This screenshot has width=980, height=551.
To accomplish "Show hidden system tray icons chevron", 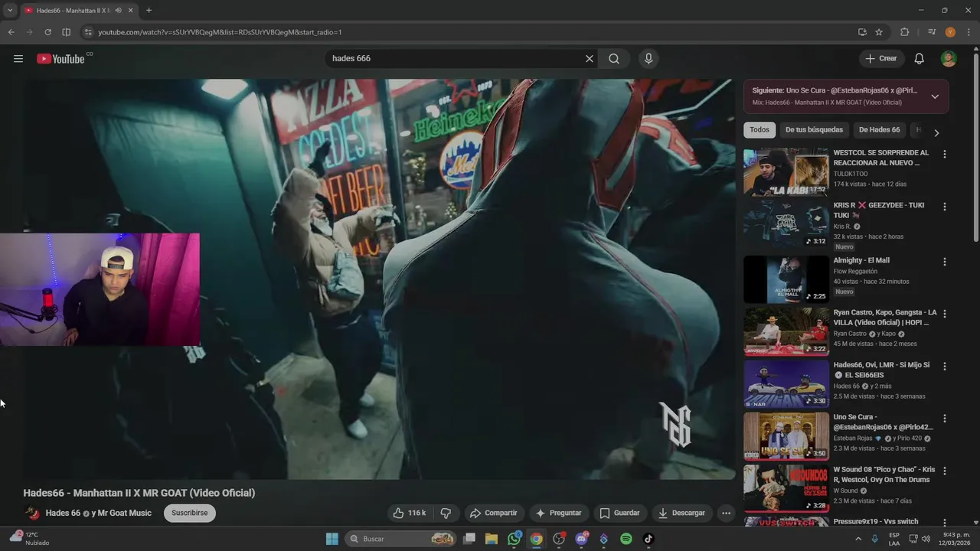I will pos(857,539).
